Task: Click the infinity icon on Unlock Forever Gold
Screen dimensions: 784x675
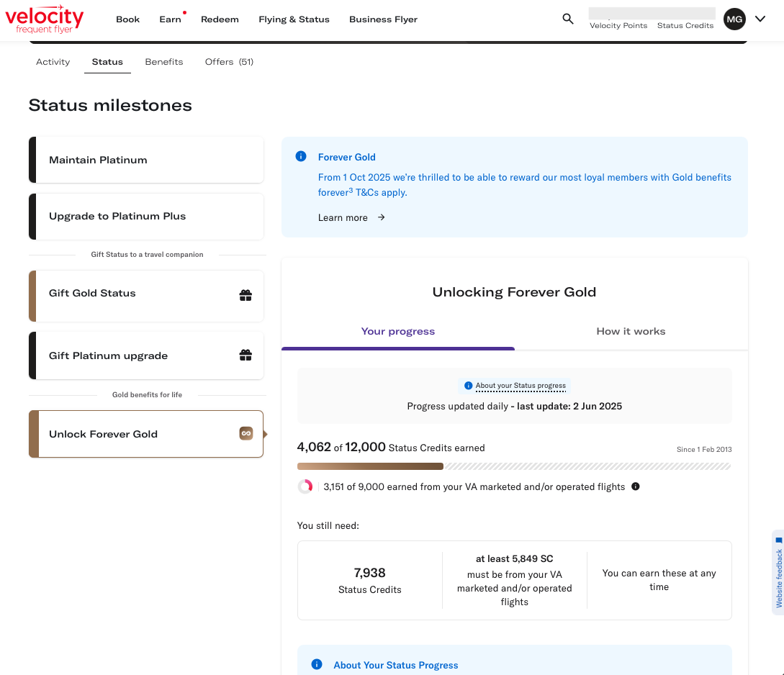Action: (x=246, y=433)
